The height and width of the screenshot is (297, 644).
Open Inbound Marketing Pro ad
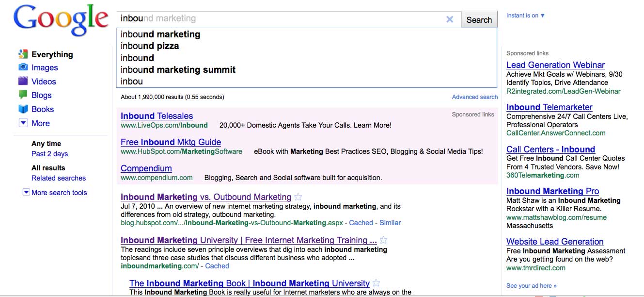[552, 191]
